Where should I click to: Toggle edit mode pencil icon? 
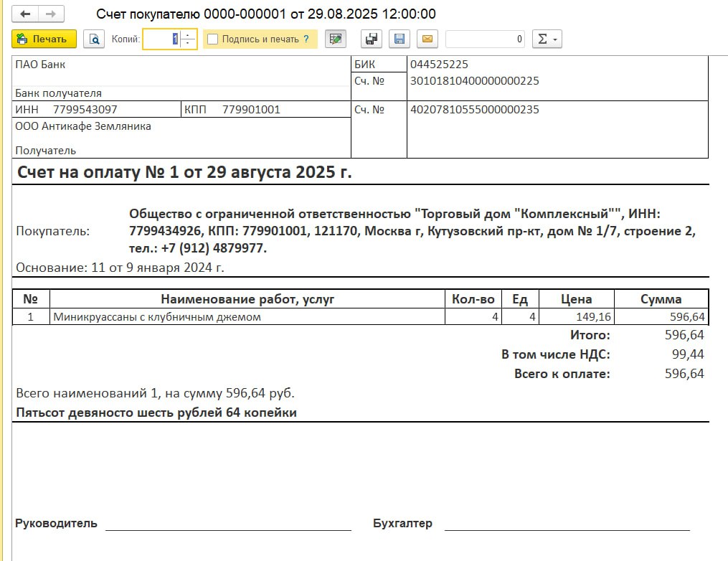(x=335, y=39)
